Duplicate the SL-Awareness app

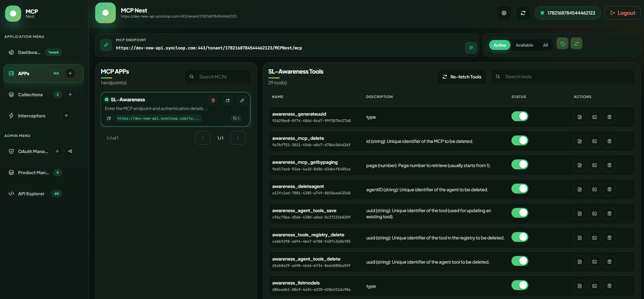pyautogui.click(x=228, y=100)
